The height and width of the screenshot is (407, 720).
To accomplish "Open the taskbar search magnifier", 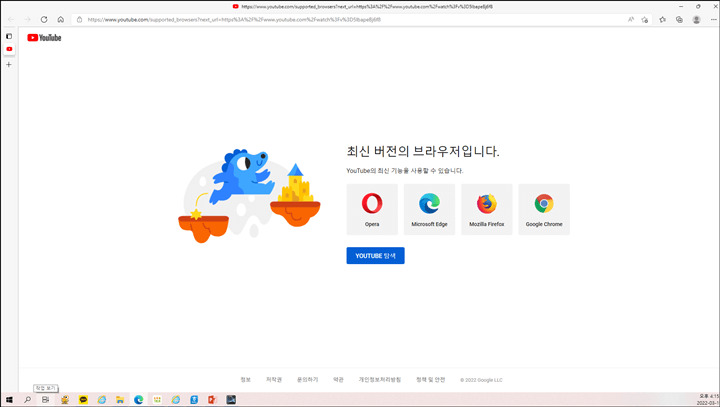I will click(x=28, y=400).
